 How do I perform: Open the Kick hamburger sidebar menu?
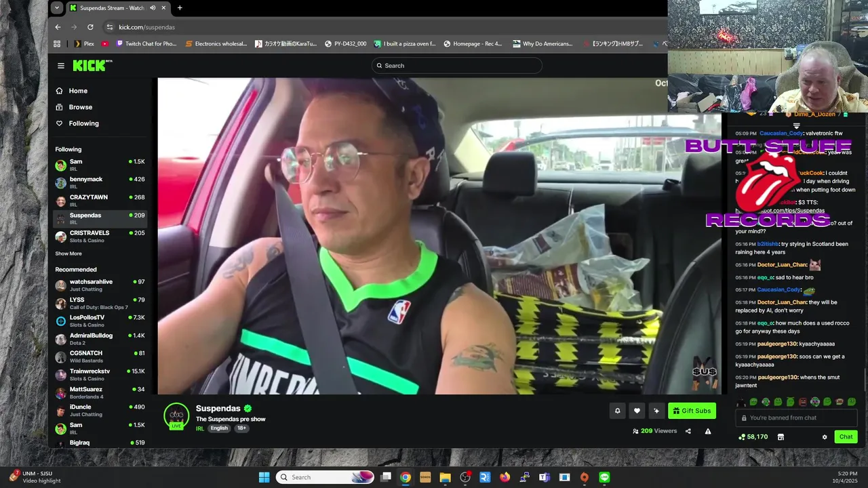tap(61, 66)
